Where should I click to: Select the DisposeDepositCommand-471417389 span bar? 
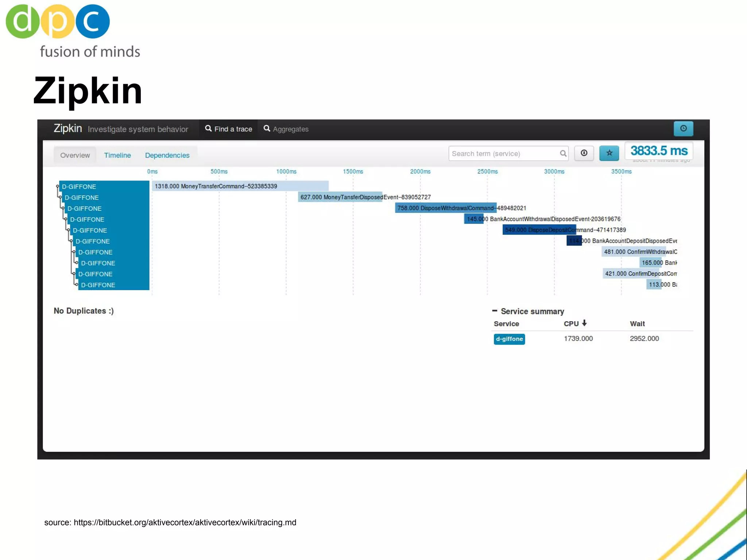coord(539,230)
